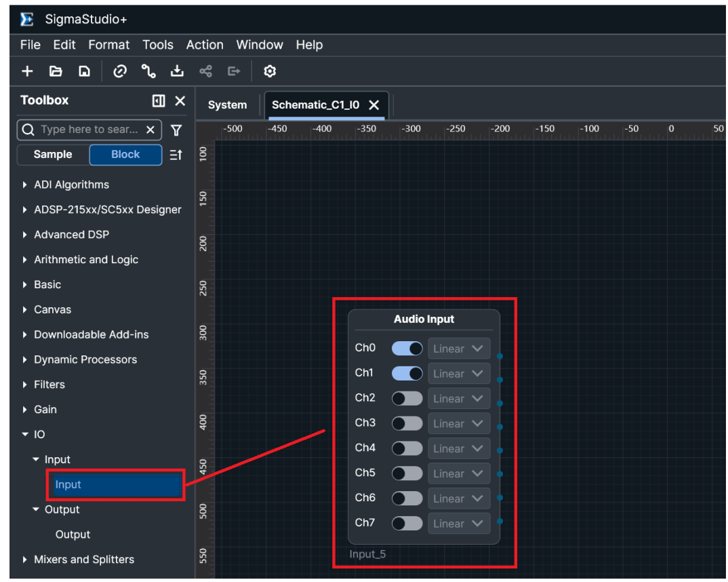Image resolution: width=728 pixels, height=582 pixels.
Task: Click the toolbox sort order icon
Action: tap(176, 155)
